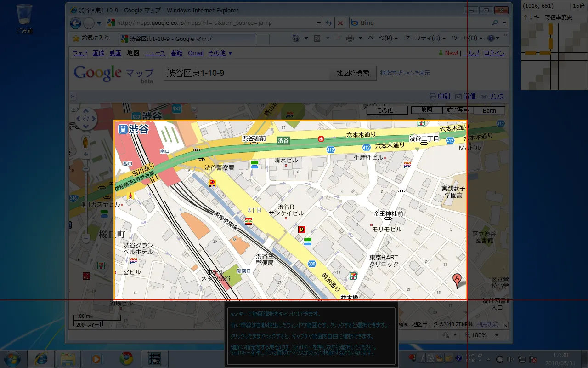
Task: Open the ツール(O) menu
Action: point(467,38)
